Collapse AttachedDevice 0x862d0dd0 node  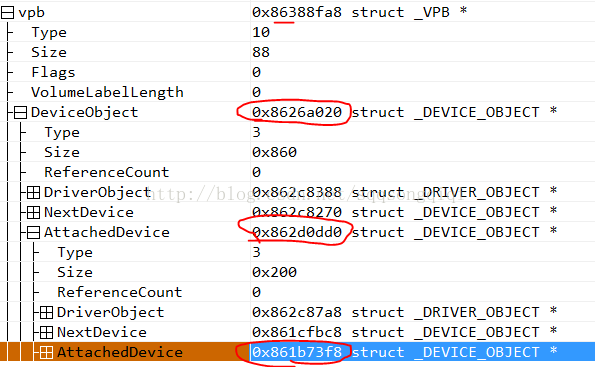(33, 232)
